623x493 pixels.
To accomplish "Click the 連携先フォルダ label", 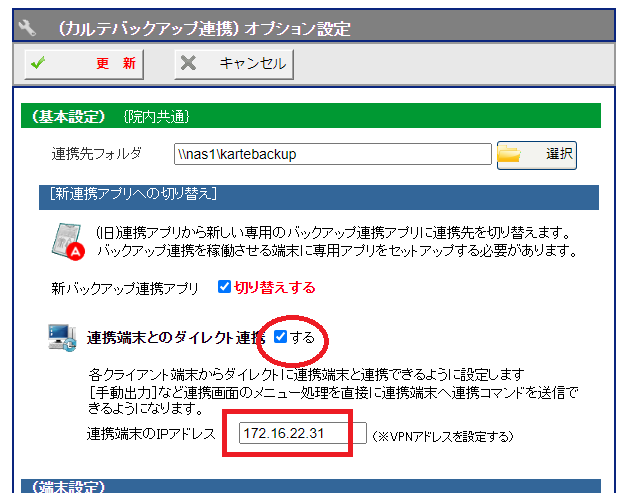I will [96, 154].
